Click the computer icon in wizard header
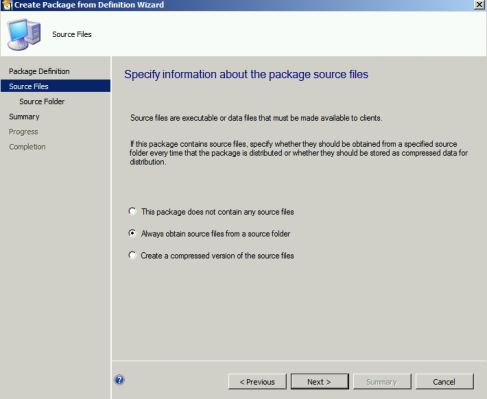This screenshot has width=487, height=399. 24,35
